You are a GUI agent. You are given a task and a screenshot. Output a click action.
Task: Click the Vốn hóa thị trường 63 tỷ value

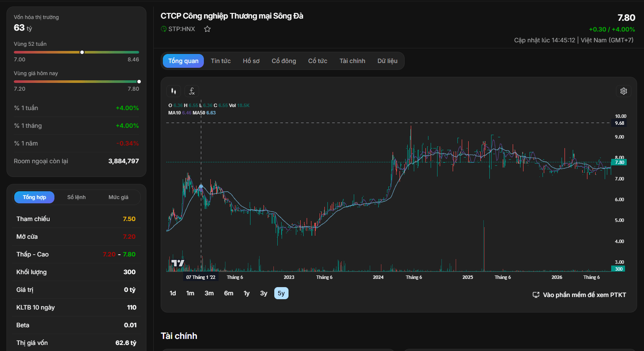(x=23, y=28)
